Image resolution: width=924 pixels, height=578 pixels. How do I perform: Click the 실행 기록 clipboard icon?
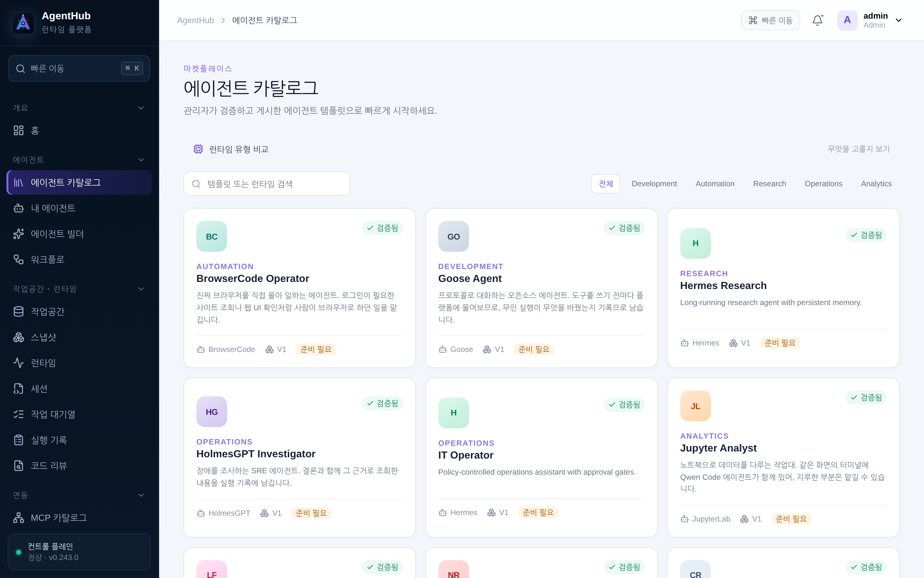pos(19,440)
